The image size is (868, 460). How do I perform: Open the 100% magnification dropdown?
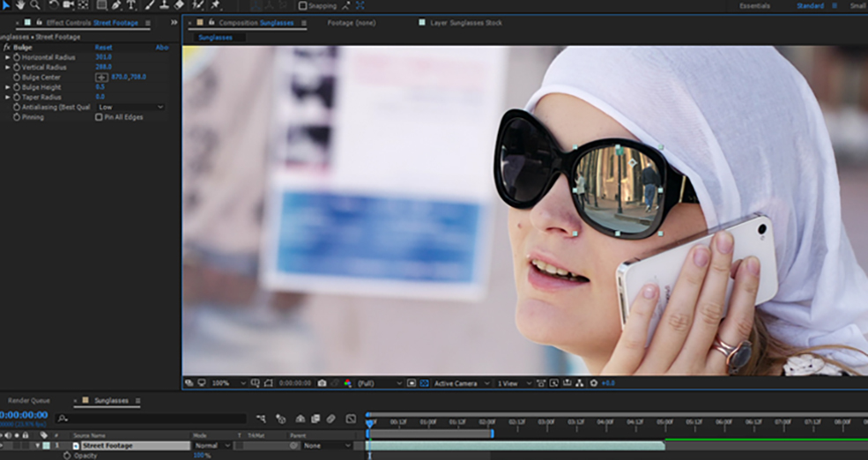point(228,383)
